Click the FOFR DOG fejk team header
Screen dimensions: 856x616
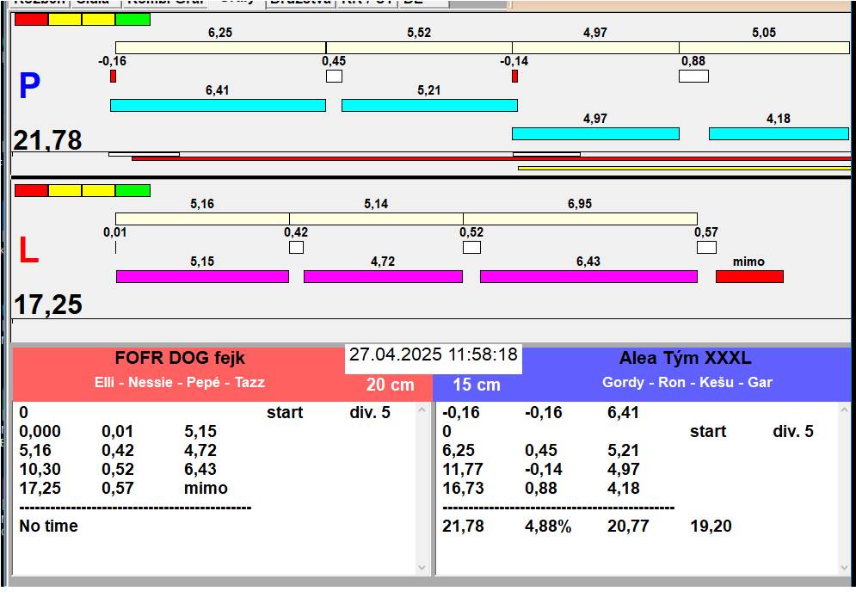pyautogui.click(x=180, y=359)
